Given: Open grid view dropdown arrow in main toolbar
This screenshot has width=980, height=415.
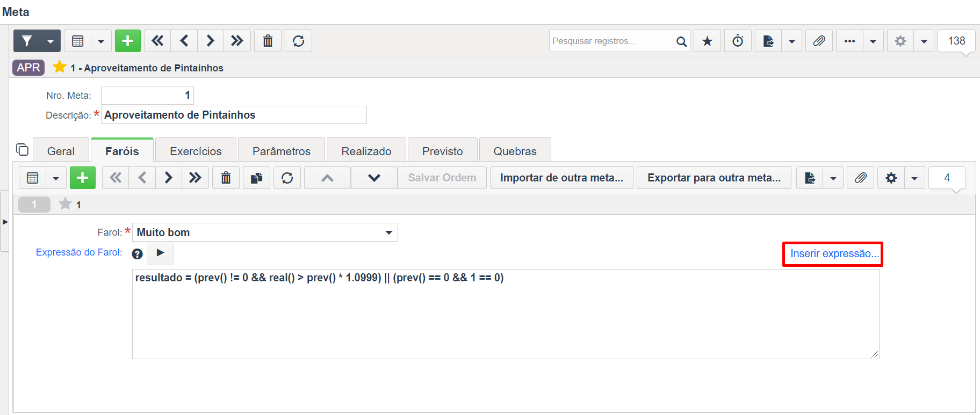Looking at the screenshot, I should coord(101,41).
